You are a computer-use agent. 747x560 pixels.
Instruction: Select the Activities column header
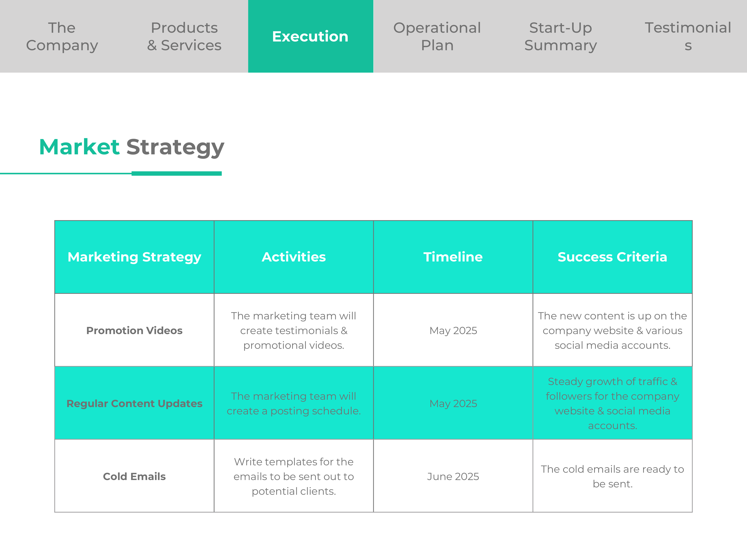294,257
